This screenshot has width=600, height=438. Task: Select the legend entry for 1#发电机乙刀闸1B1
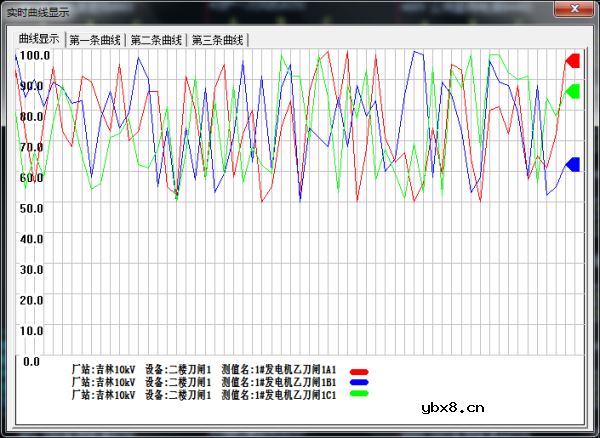204,382
